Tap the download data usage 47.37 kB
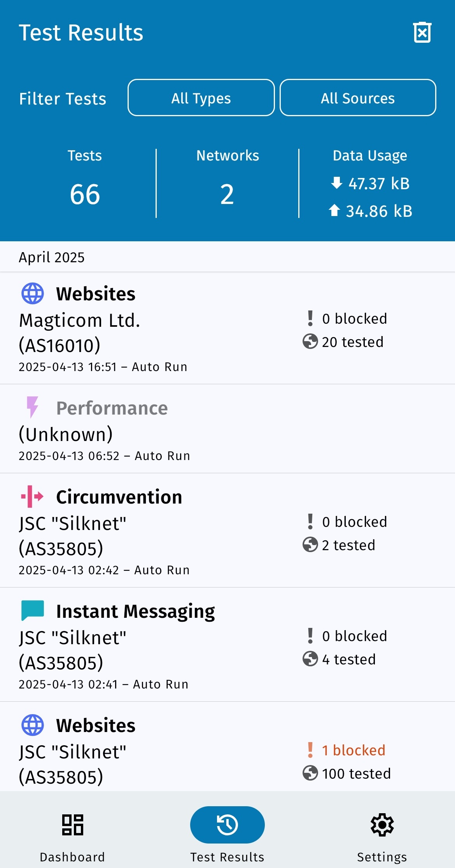This screenshot has width=455, height=868. point(378,183)
